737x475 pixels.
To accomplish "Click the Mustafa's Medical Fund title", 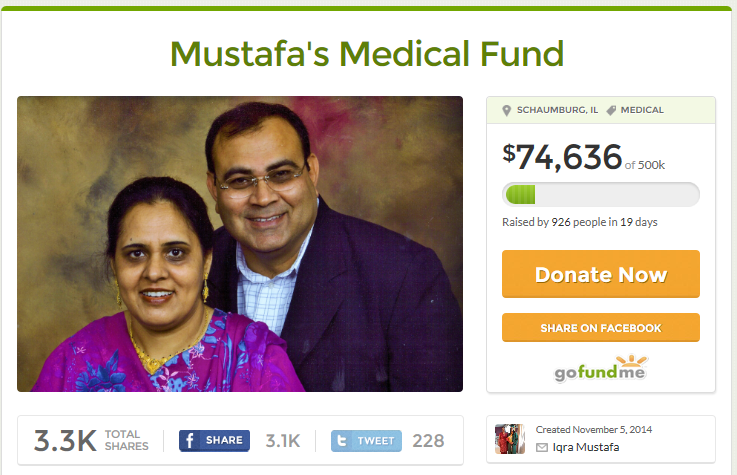I will click(367, 54).
